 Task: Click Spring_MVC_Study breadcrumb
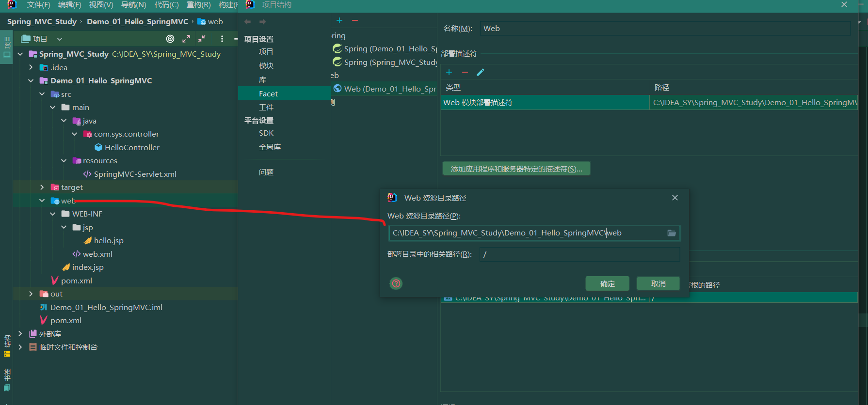click(42, 21)
